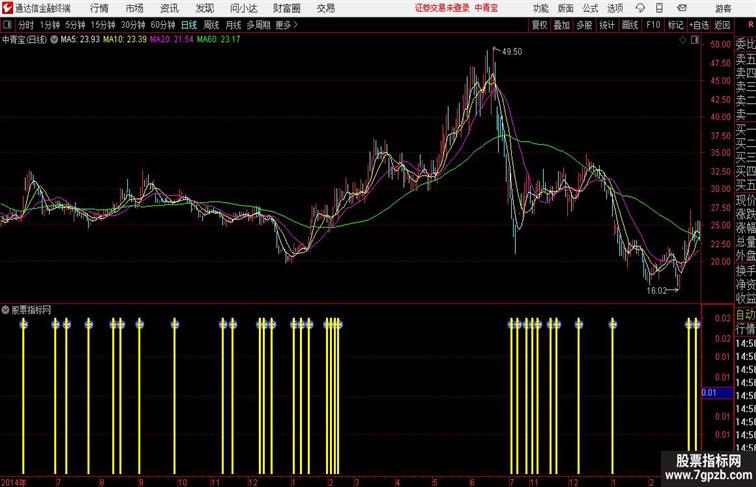Open the customer service headset icon
The width and height of the screenshot is (756, 487).
[640, 8]
